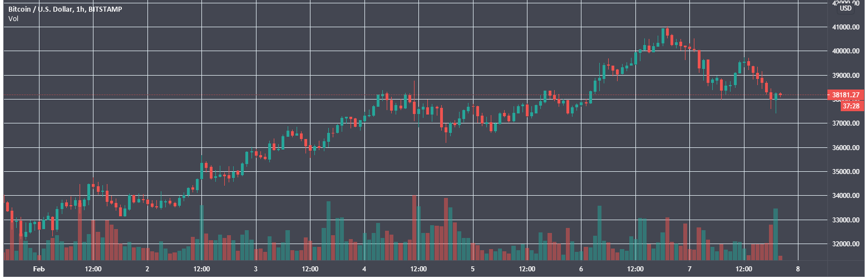Image resolution: width=868 pixels, height=278 pixels.
Task: Click the 39000.00 price axis label
Action: [845, 76]
